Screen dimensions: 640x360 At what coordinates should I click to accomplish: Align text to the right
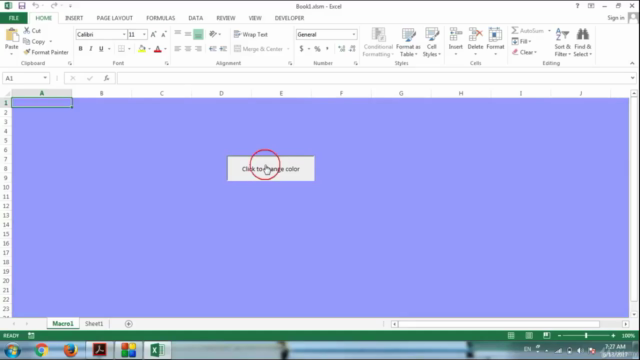point(198,49)
